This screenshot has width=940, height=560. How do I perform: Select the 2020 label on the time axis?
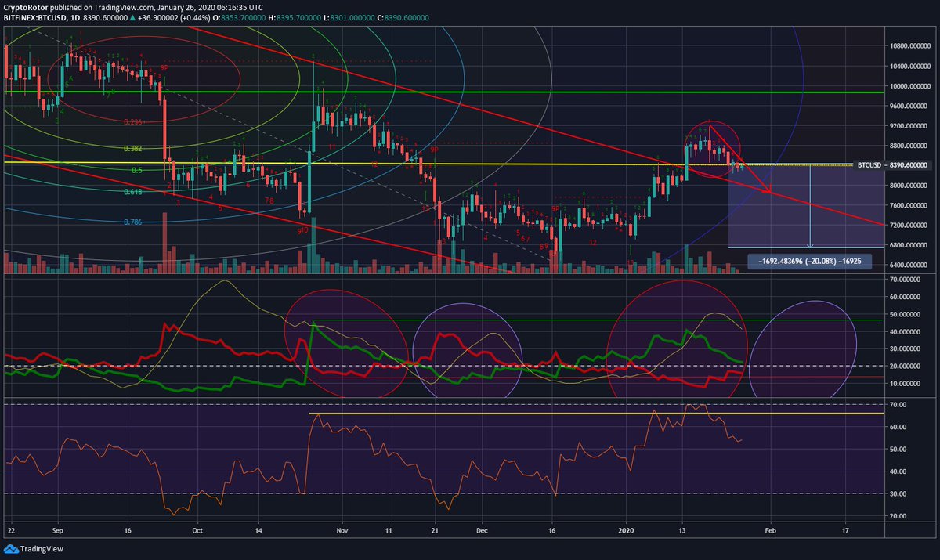[x=627, y=531]
